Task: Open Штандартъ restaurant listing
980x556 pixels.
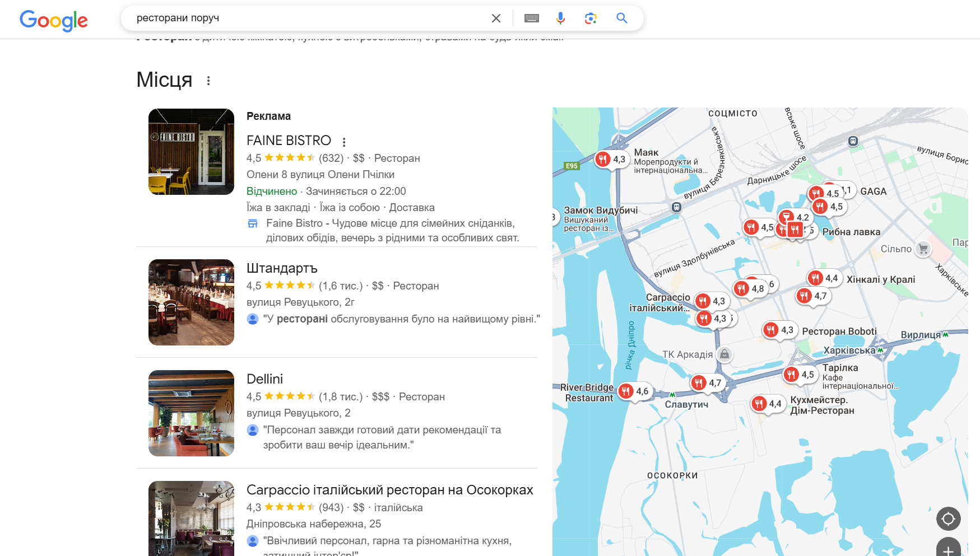Action: [282, 268]
